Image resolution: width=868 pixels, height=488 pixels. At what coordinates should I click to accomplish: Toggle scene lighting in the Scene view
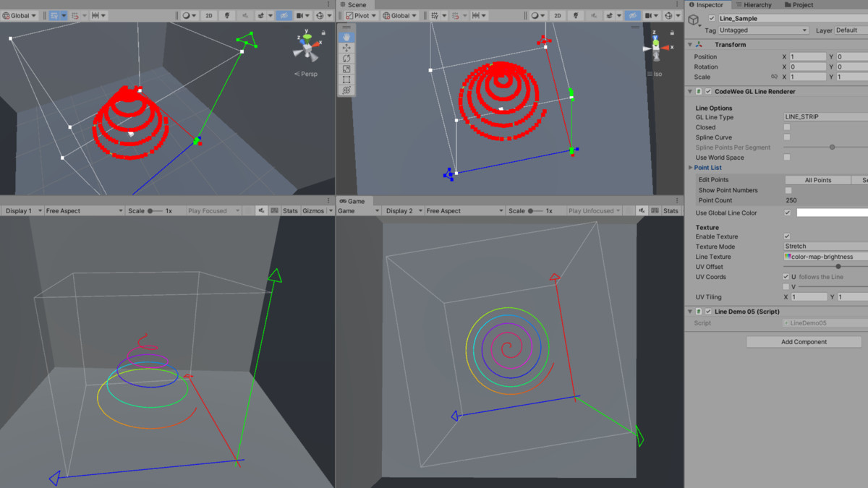pyautogui.click(x=227, y=15)
